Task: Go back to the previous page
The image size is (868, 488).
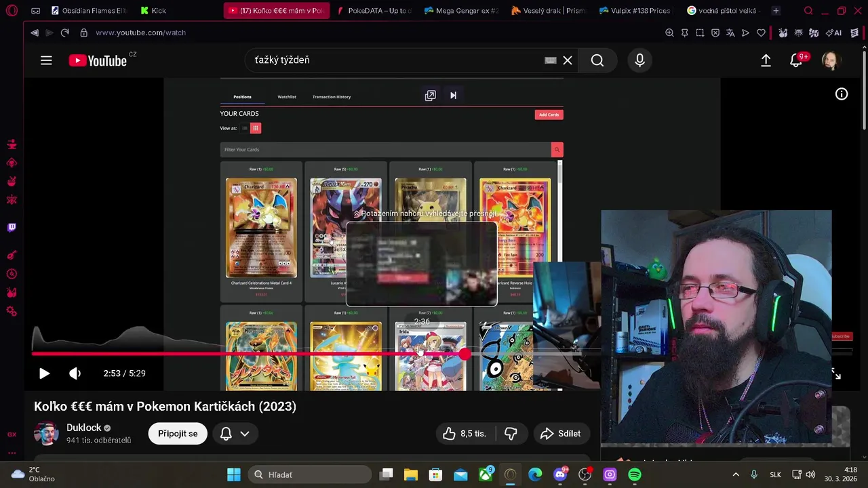Action: coord(35,33)
